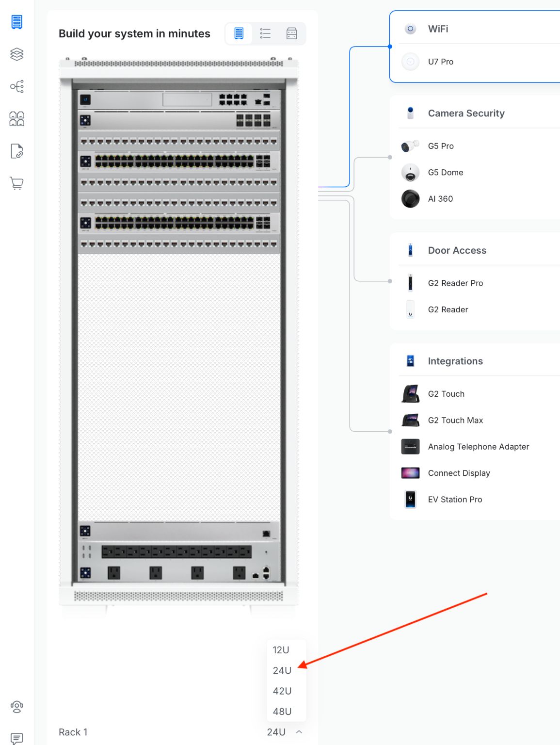Image resolution: width=560 pixels, height=745 pixels.
Task: Click the AI 360 camera thumbnail
Action: click(x=410, y=199)
